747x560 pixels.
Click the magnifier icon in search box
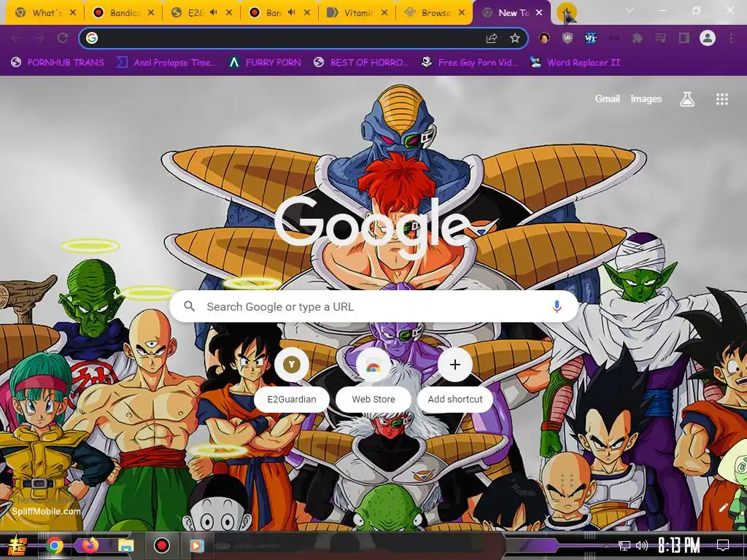pos(189,306)
